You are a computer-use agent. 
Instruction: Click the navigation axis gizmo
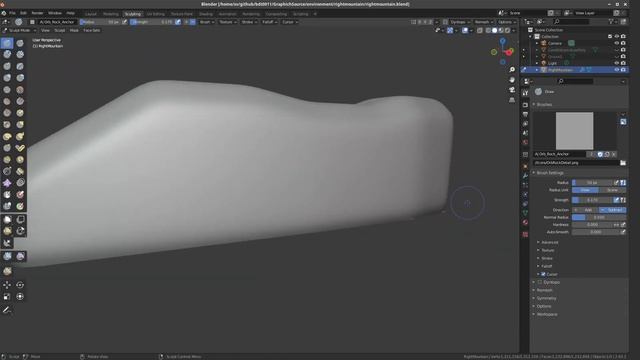click(x=503, y=51)
